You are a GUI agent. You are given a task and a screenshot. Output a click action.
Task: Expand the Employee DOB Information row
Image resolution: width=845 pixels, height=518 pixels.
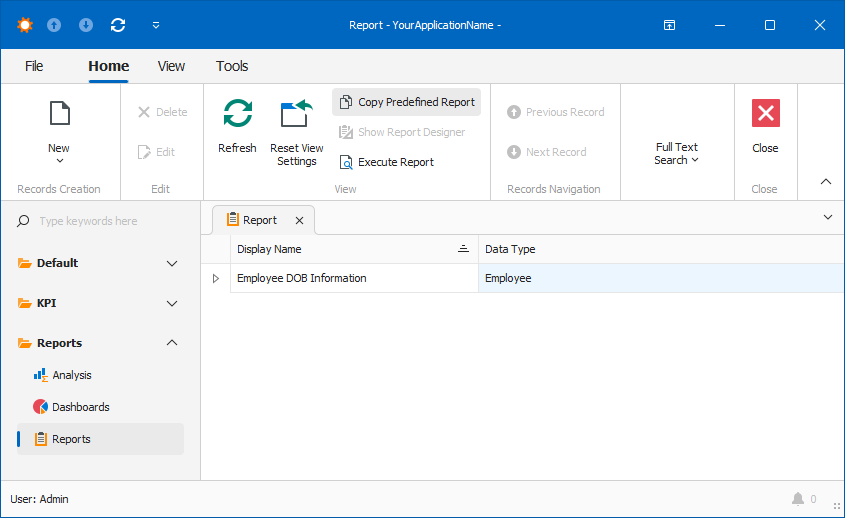(216, 279)
